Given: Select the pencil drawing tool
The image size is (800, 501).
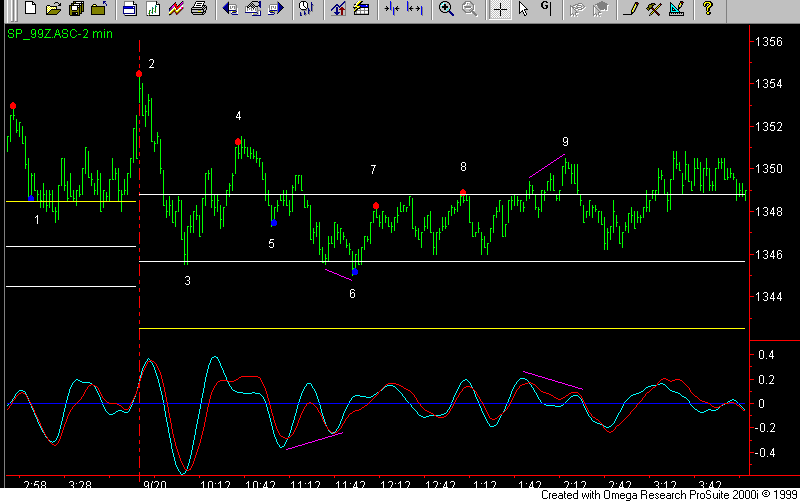Looking at the screenshot, I should (631, 9).
